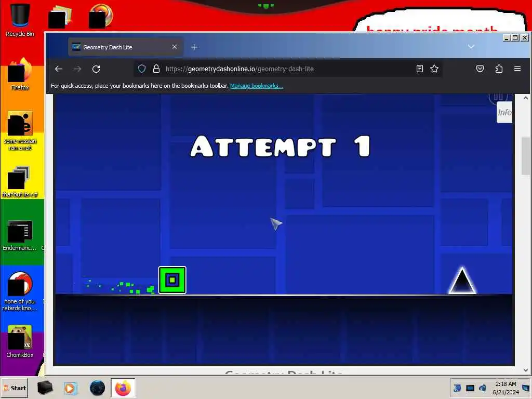Open the dark globe taskbar icon
Viewport: 532px width, 399px height.
pos(97,388)
